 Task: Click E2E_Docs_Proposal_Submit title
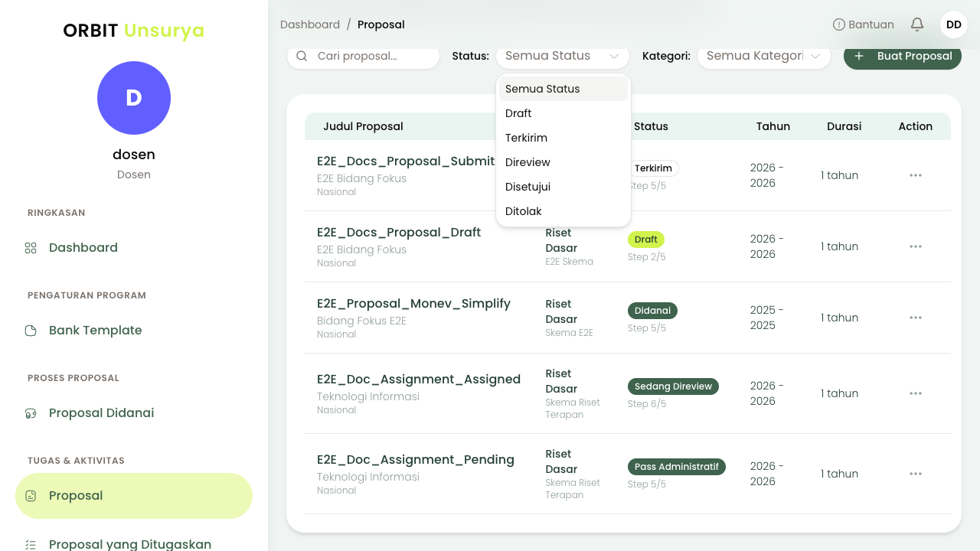pos(406,161)
